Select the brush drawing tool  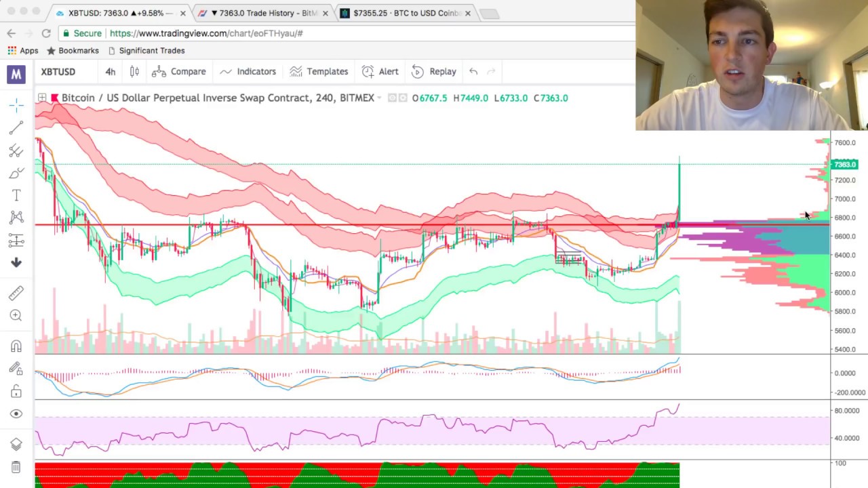pos(16,173)
